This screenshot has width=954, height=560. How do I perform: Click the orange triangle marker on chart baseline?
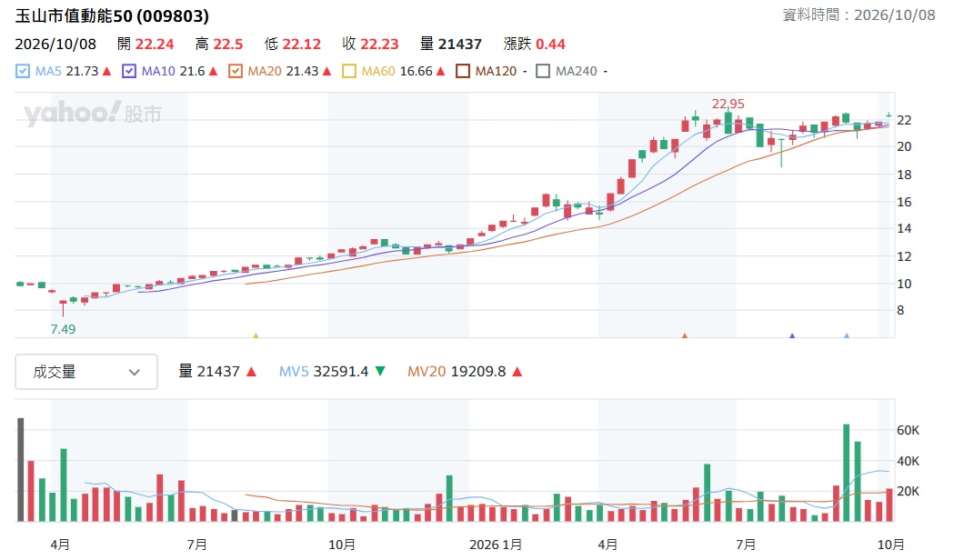tap(685, 335)
